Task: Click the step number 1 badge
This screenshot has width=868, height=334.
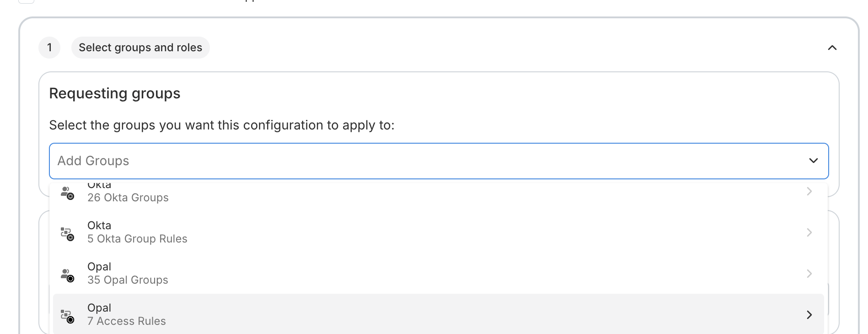Action: (49, 48)
